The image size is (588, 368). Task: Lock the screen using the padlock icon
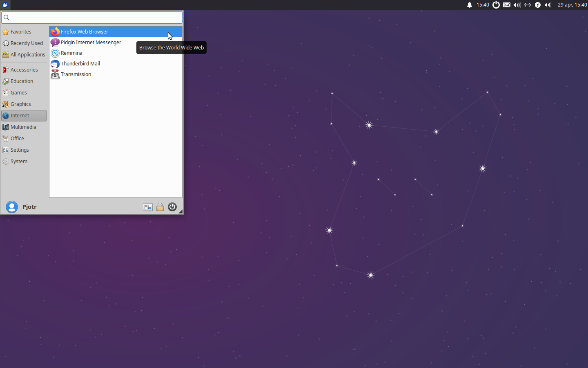click(160, 207)
